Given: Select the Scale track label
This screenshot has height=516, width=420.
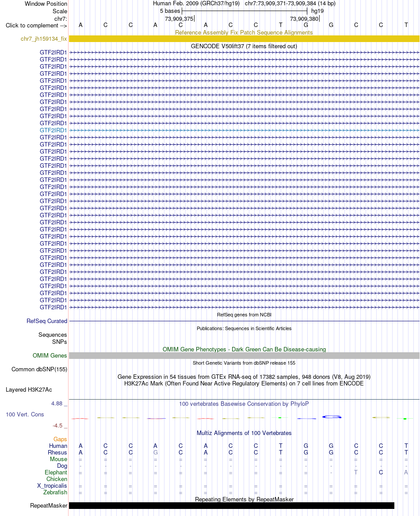Looking at the screenshot, I should pyautogui.click(x=60, y=11).
